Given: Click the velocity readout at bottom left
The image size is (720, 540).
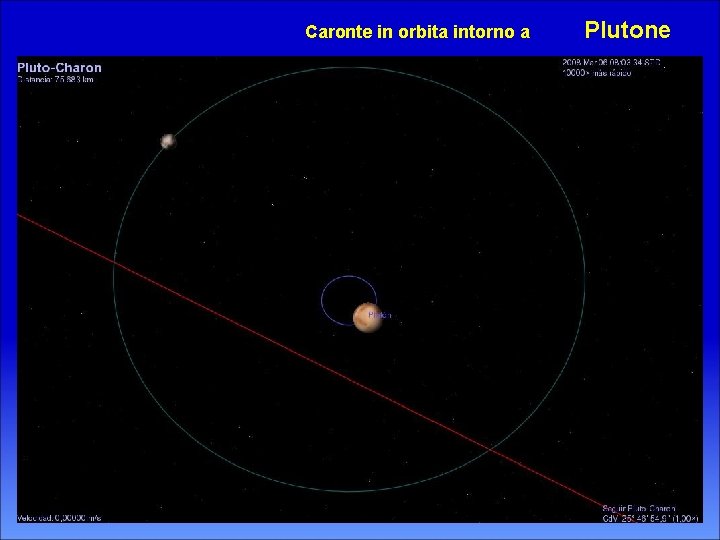Looking at the screenshot, I should [x=59, y=518].
